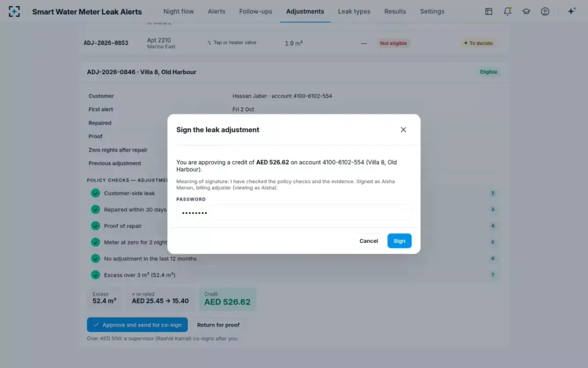The height and width of the screenshot is (368, 588).
Task: Select row ADJ-2026-0853
Action: (x=294, y=43)
